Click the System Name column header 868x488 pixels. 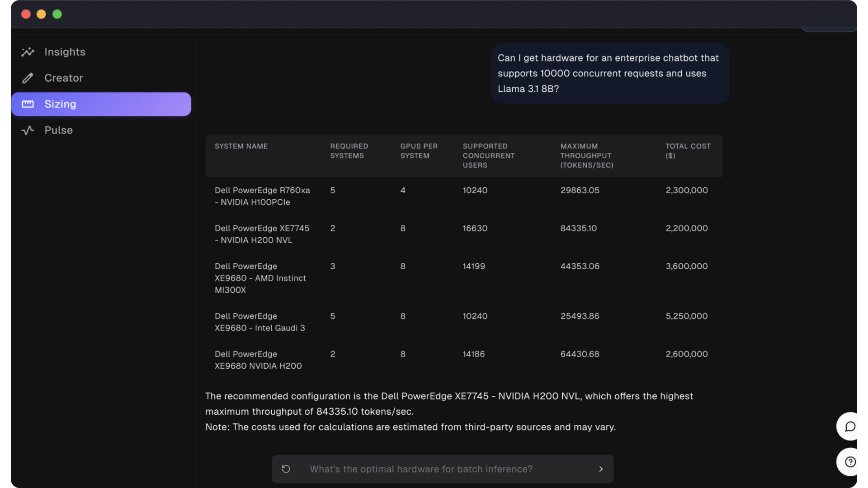point(241,146)
